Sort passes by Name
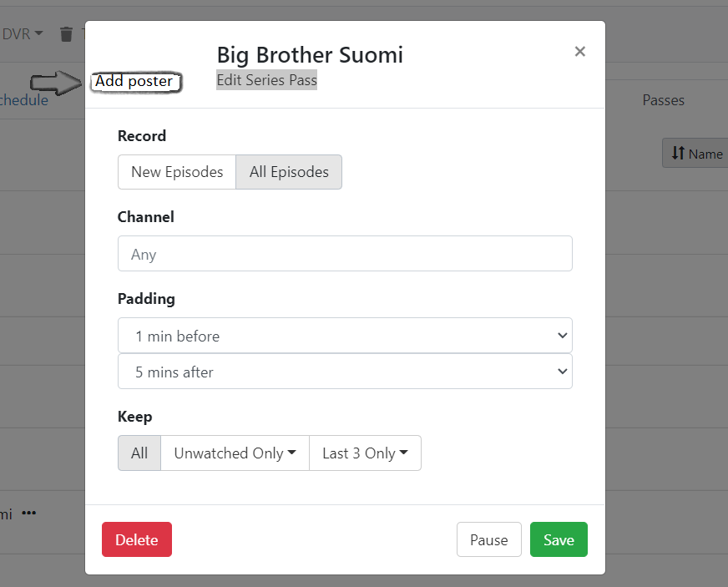Image resolution: width=728 pixels, height=587 pixels. click(695, 153)
